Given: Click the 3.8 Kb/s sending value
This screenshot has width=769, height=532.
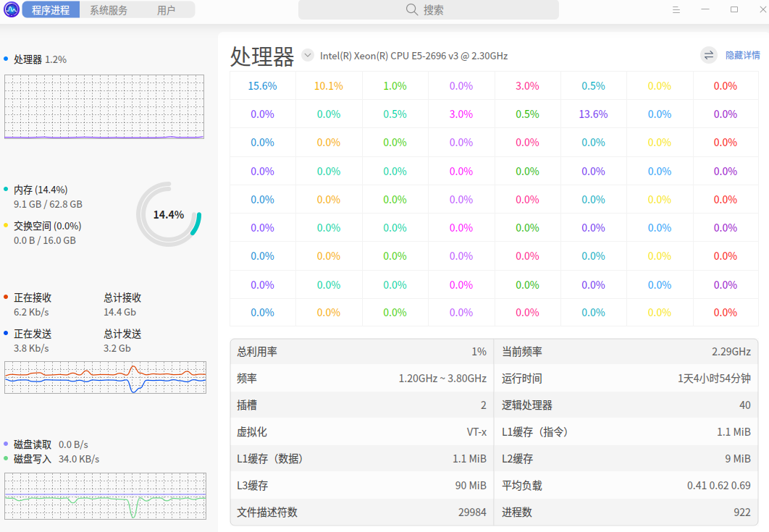Looking at the screenshot, I should click(31, 348).
